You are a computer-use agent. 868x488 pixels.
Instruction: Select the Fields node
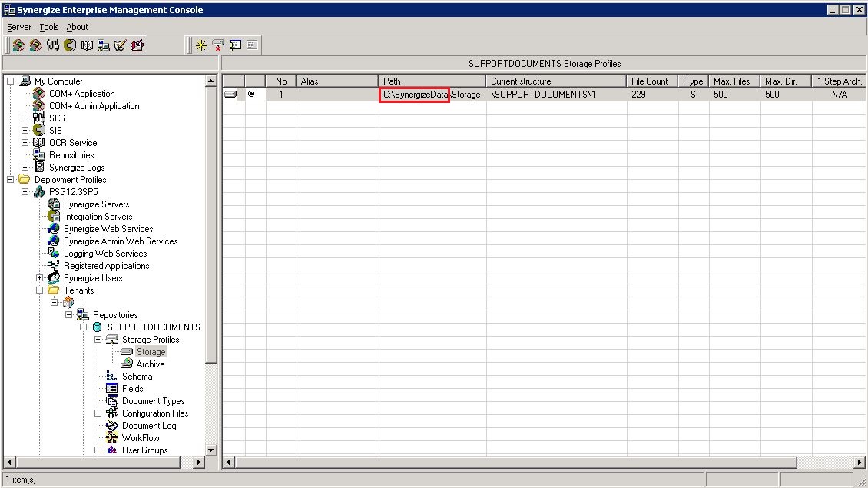(132, 389)
